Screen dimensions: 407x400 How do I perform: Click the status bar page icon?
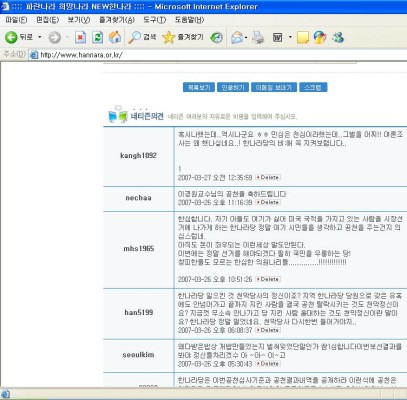point(5,394)
